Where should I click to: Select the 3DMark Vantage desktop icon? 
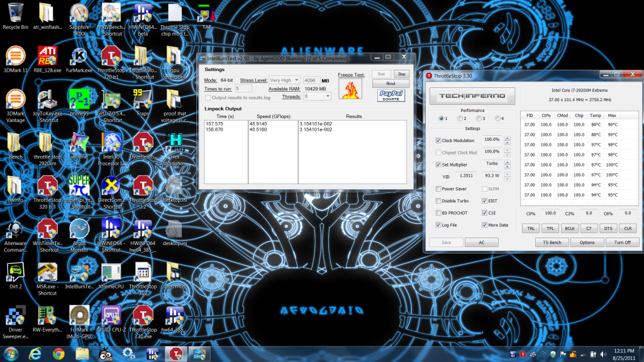tap(15, 106)
